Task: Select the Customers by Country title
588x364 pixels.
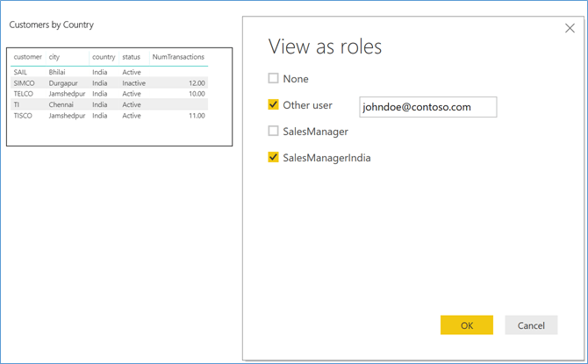Action: pos(52,25)
